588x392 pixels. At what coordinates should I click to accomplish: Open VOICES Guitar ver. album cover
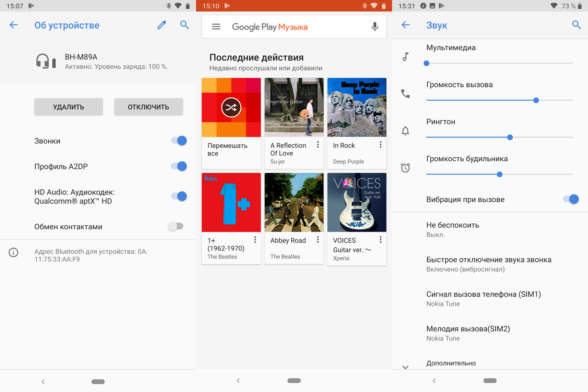click(x=357, y=202)
